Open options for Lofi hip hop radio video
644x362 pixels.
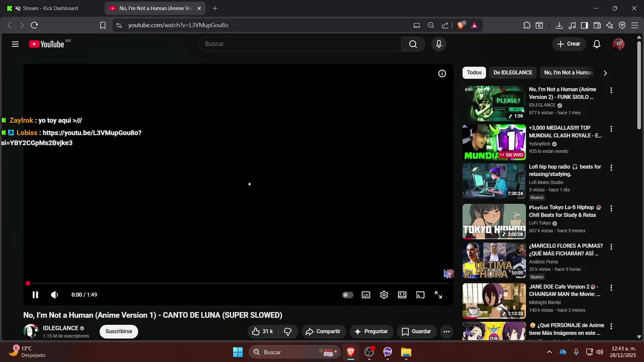click(x=611, y=168)
